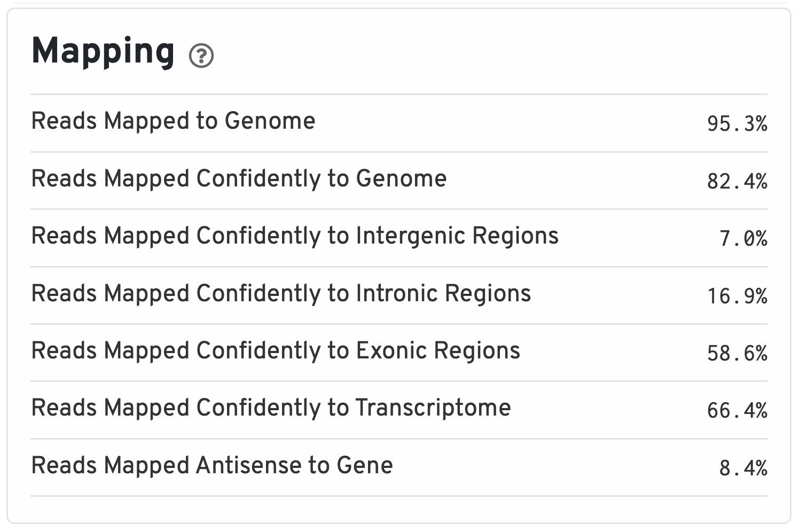Select Reads Mapped Confidently to Exonic Regions
Image resolution: width=799 pixels, height=532 pixels.
pyautogui.click(x=276, y=351)
